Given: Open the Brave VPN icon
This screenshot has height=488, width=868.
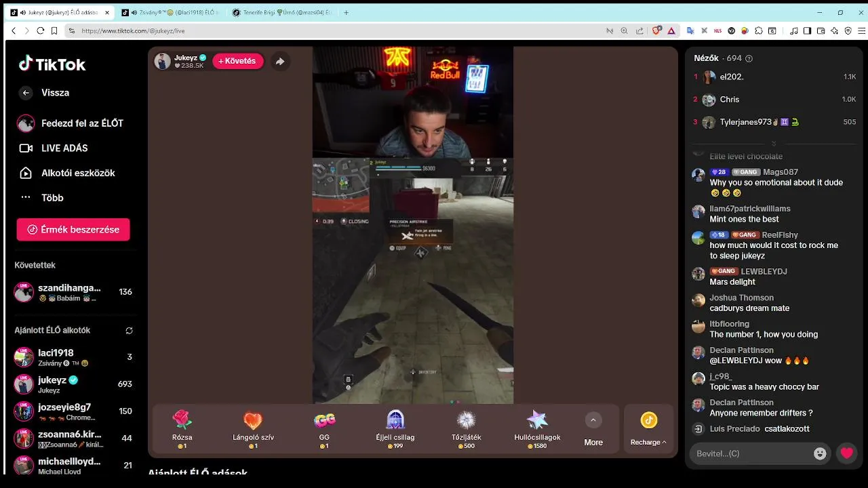Looking at the screenshot, I should tap(848, 30).
